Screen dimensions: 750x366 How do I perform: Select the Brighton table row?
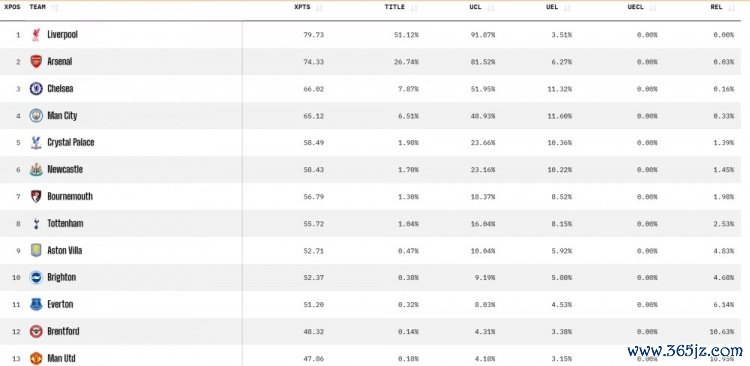click(370, 277)
